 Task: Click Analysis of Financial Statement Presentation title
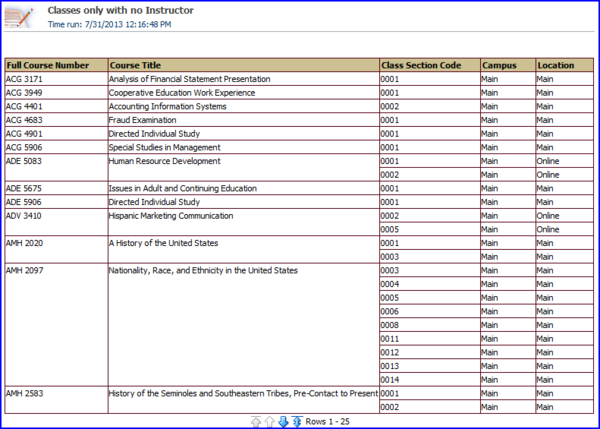click(189, 79)
